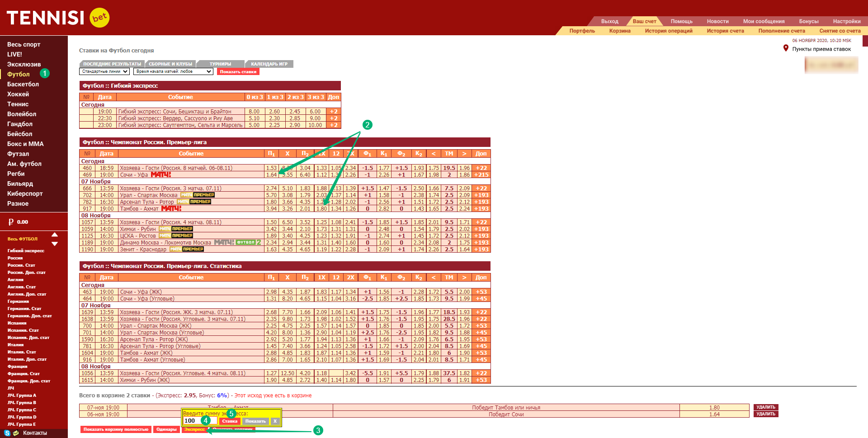
Task: Open the match start time dropdown
Action: tap(174, 71)
